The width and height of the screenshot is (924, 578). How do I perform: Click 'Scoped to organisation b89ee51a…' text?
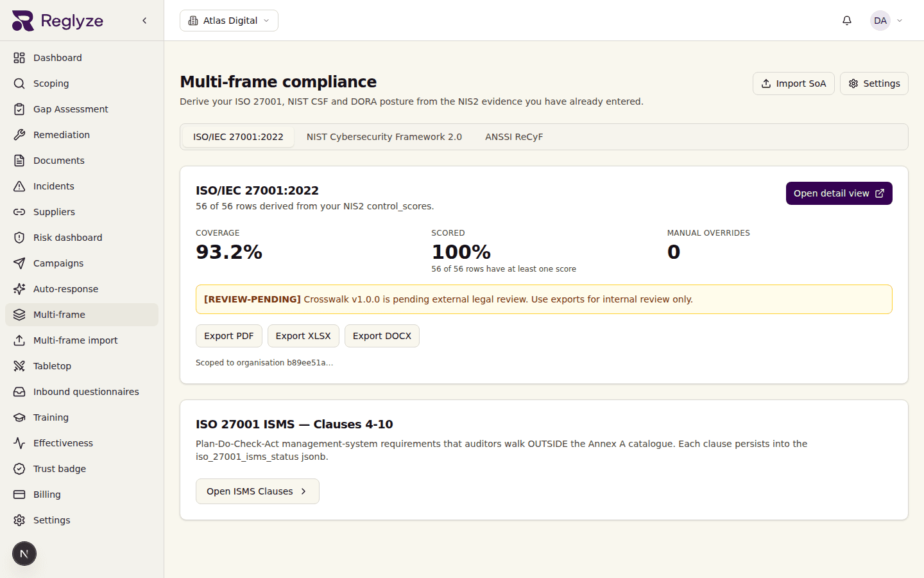(x=264, y=363)
